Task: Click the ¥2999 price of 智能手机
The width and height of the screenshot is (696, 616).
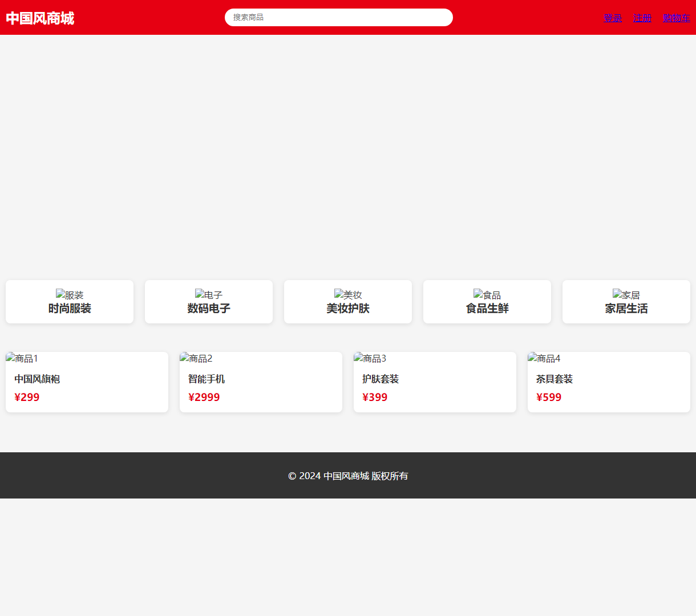Action: click(x=204, y=397)
